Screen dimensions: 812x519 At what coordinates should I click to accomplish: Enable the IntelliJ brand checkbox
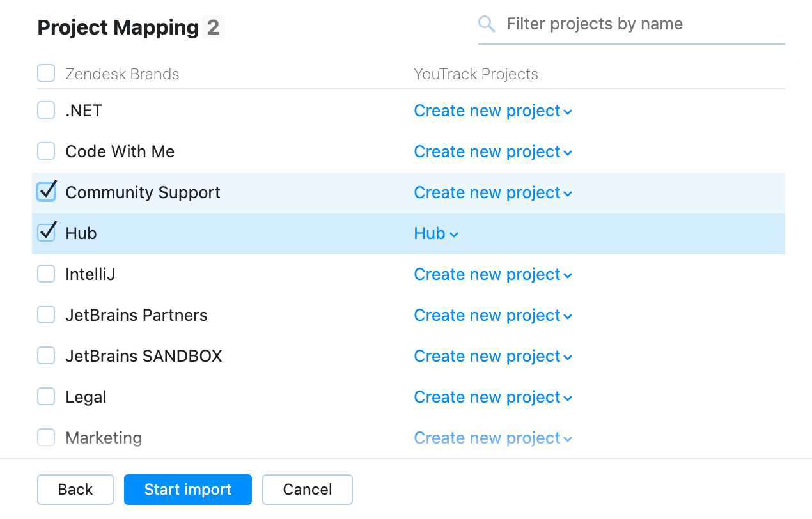click(x=46, y=274)
